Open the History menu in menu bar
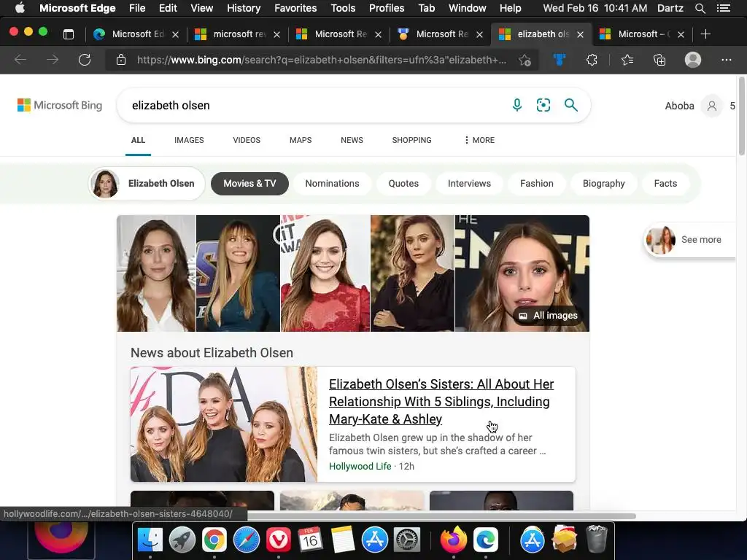The image size is (747, 560). [x=244, y=8]
